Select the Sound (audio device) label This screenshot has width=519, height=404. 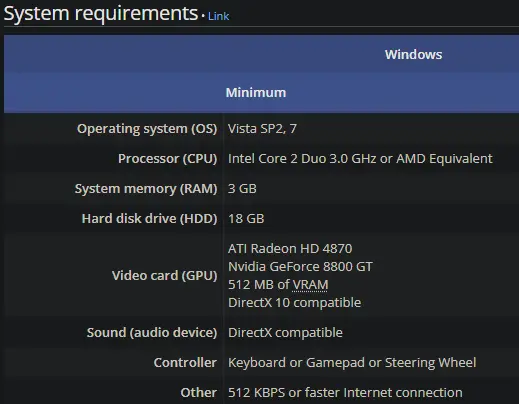pyautogui.click(x=152, y=333)
